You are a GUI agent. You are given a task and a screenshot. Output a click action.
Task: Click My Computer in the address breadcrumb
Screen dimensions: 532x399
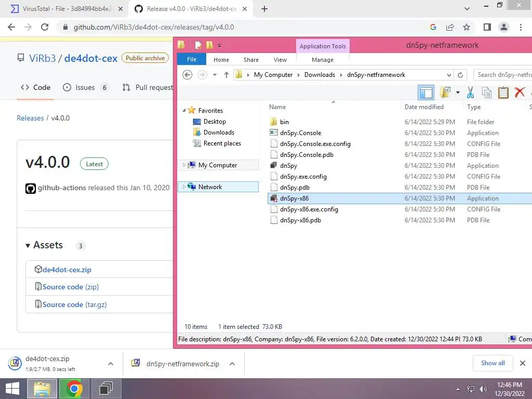click(x=273, y=75)
